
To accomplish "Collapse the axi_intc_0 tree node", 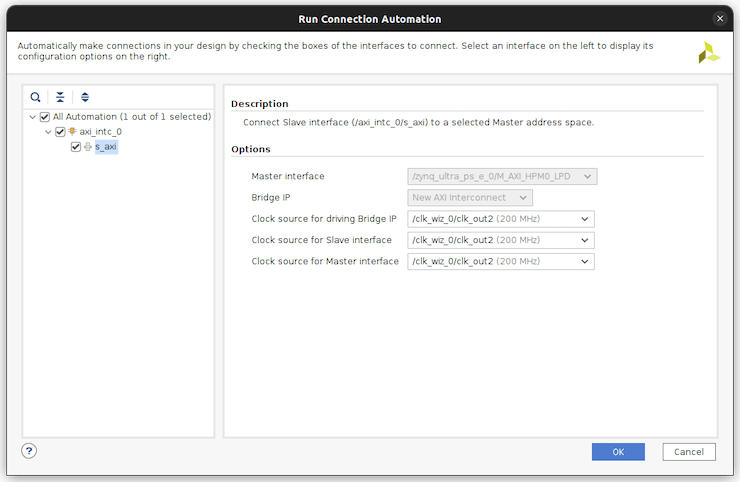I will pyautogui.click(x=47, y=132).
